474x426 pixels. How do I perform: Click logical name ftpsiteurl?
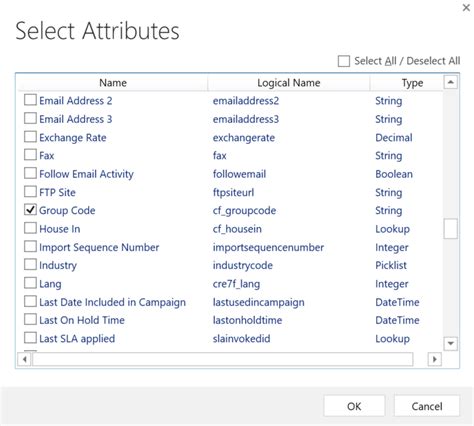pos(233,192)
